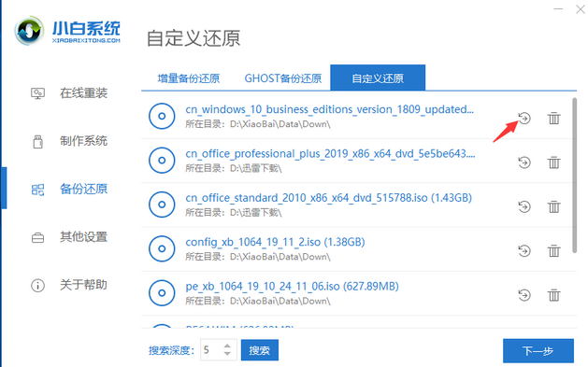Restore config_xb_1064_19_11_2.iso image
Screen dimensions: 588x367
[524, 251]
